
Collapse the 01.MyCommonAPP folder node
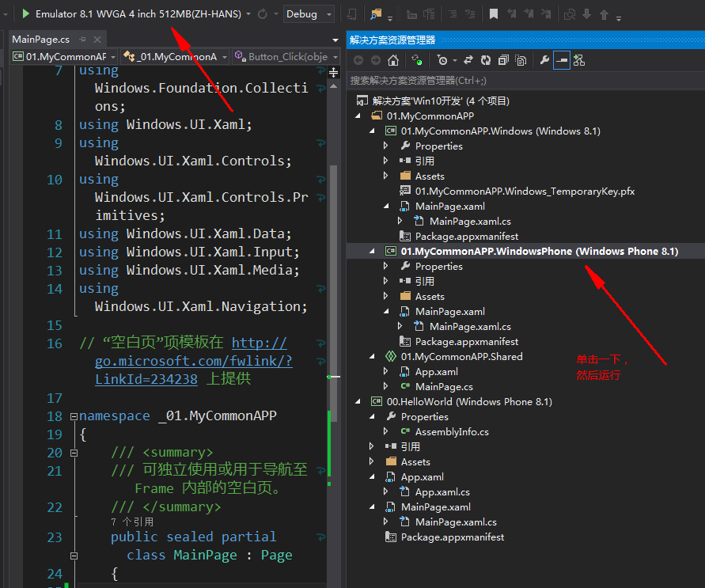click(358, 116)
